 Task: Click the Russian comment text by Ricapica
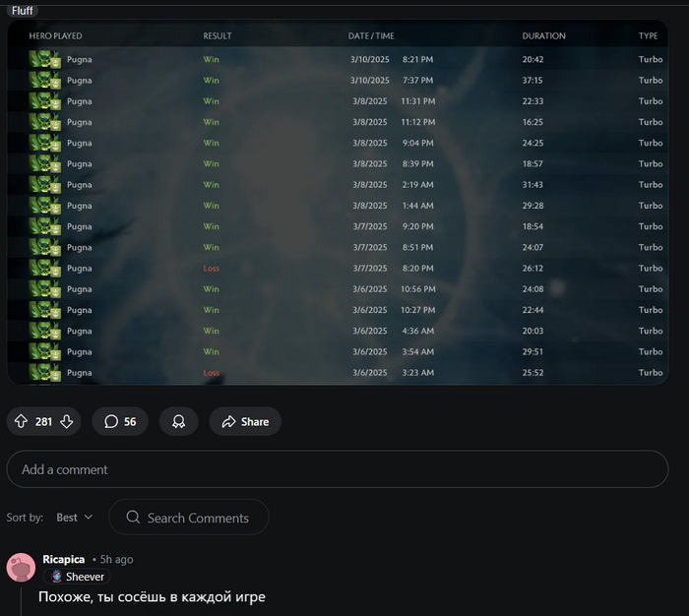tap(152, 596)
